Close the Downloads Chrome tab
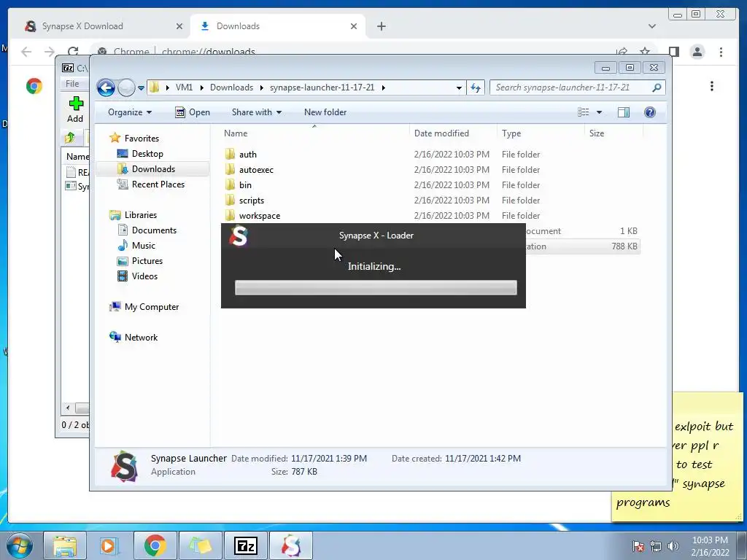Screen dimensions: 747x560 coord(354,26)
